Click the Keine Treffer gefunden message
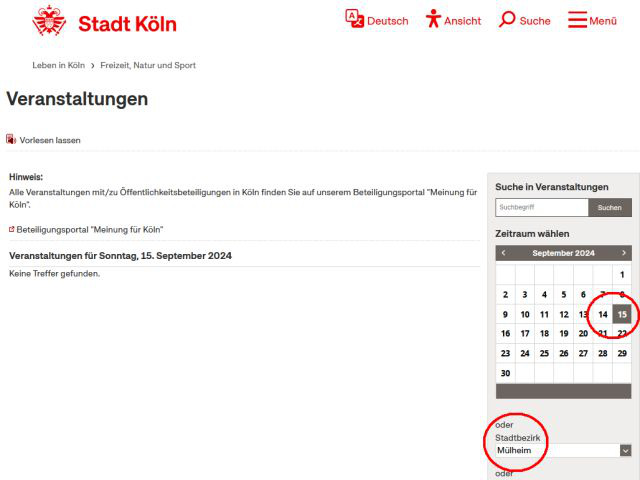 (54, 274)
